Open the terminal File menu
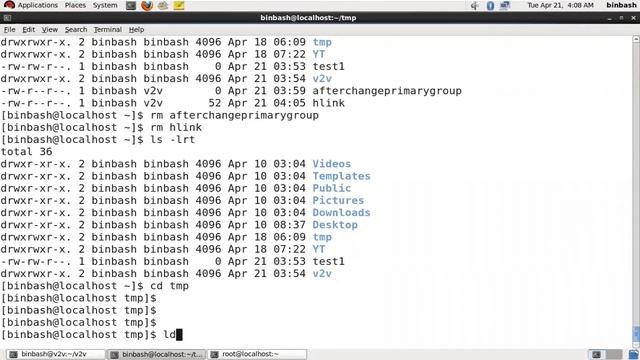The image size is (640, 360). tap(9, 29)
